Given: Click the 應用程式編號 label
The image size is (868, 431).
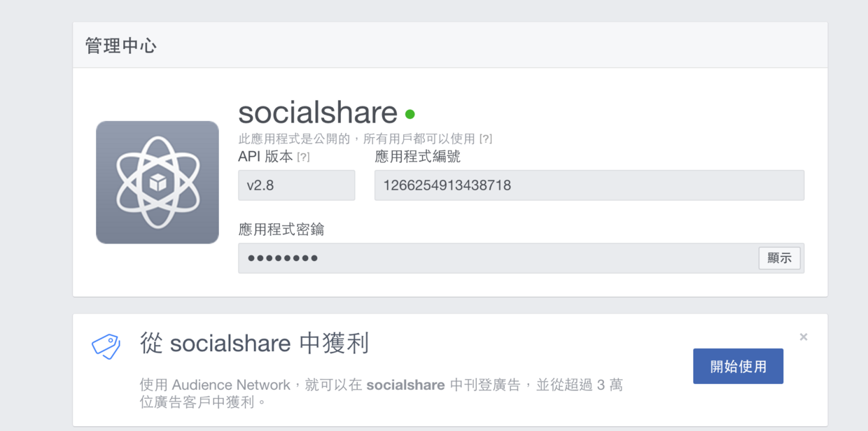Looking at the screenshot, I should point(418,157).
